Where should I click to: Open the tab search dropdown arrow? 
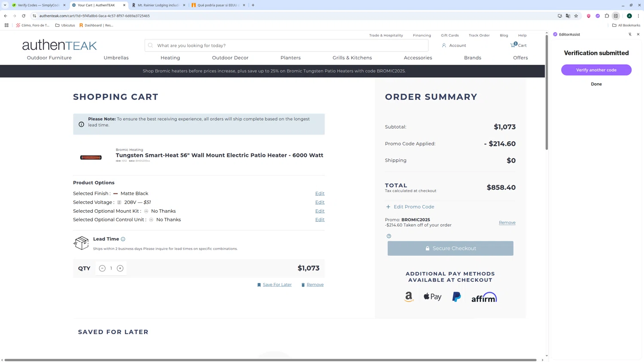(x=5, y=5)
